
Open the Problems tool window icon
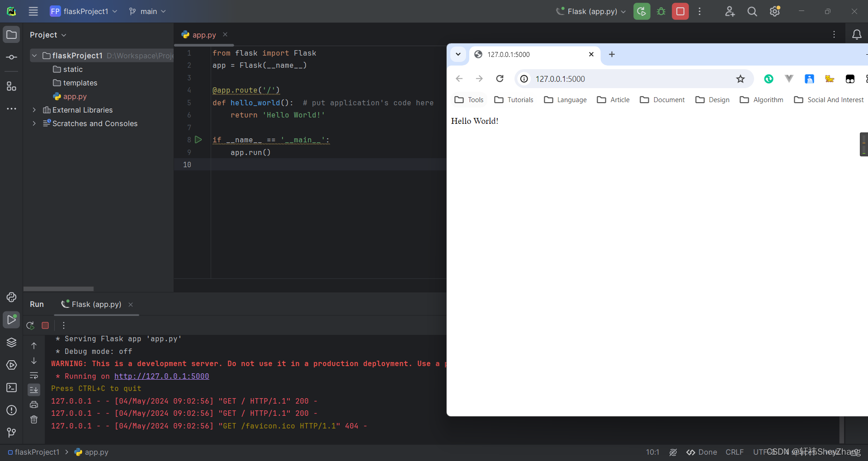tap(11, 410)
